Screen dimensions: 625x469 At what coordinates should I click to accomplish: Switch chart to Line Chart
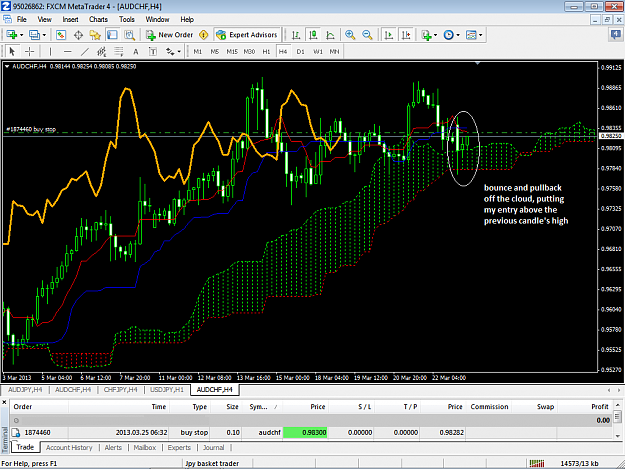(x=330, y=35)
